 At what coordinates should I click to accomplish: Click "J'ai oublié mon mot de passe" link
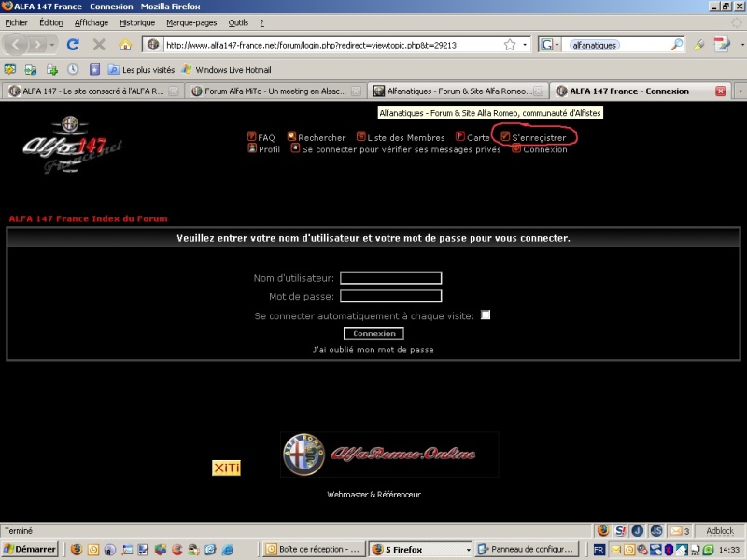click(373, 349)
